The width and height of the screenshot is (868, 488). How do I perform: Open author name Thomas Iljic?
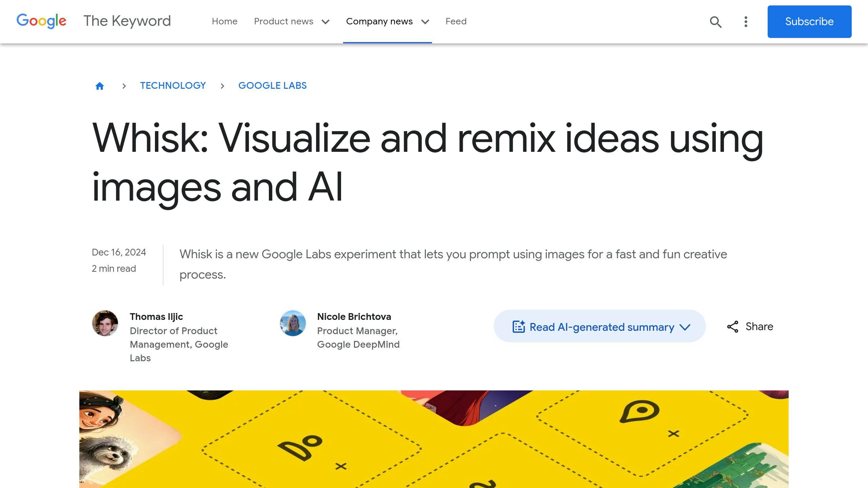[x=156, y=317]
